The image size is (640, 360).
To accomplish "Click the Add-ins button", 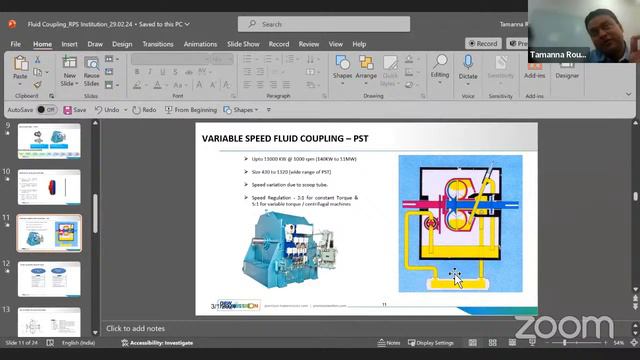I will (534, 70).
